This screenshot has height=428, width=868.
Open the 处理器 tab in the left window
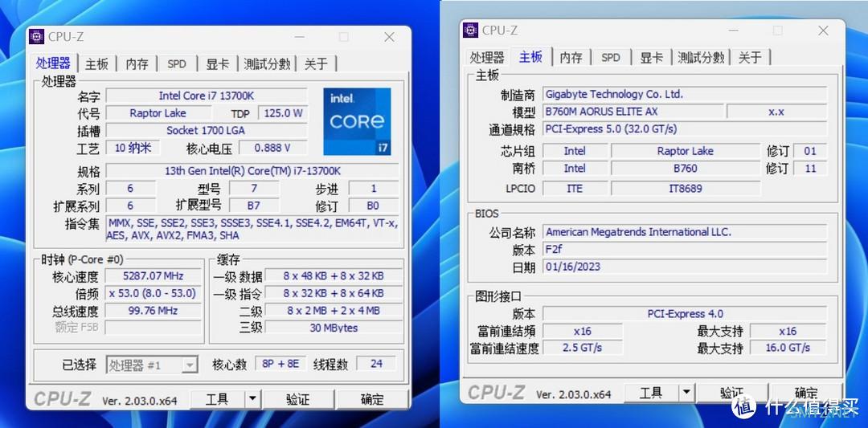53,63
